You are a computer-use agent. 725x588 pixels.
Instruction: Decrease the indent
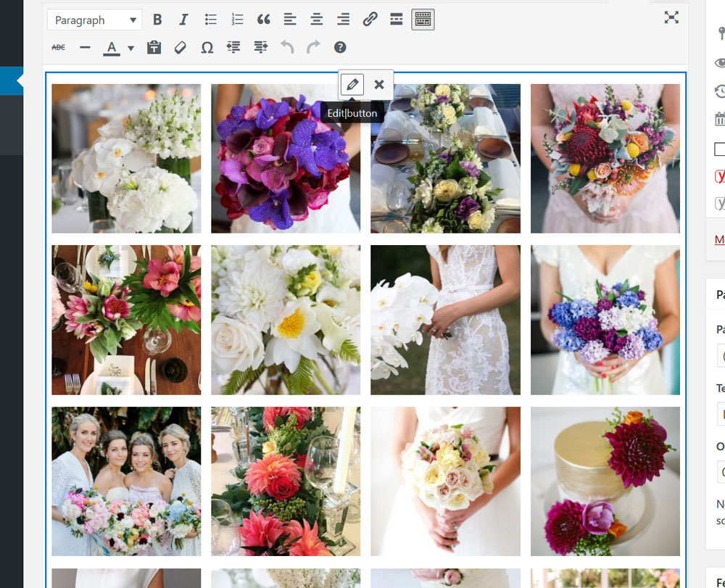[x=233, y=47]
